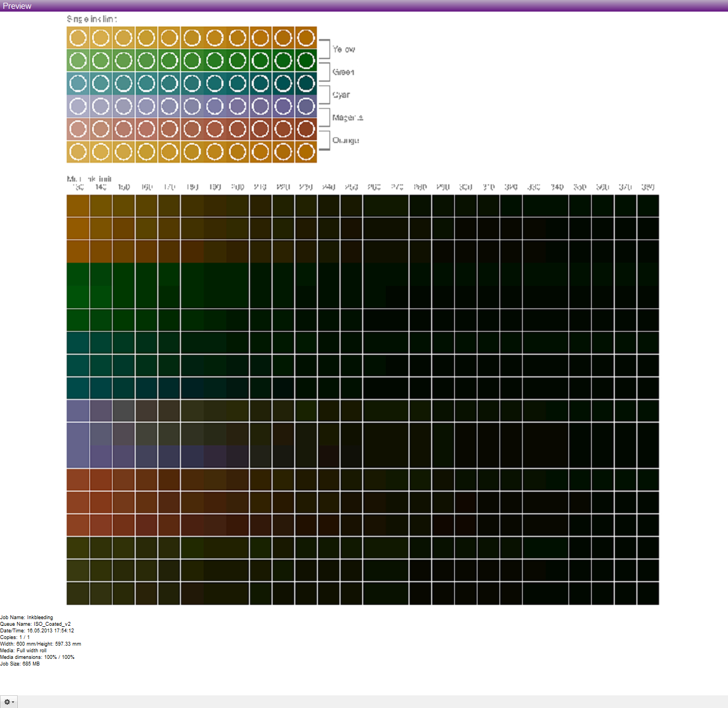
Task: Click the Cyan row label
Action: pyautogui.click(x=341, y=95)
